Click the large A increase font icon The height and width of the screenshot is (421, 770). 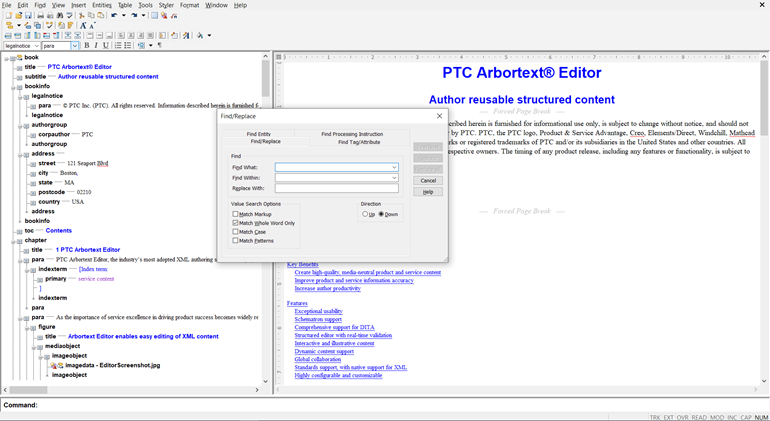click(83, 25)
